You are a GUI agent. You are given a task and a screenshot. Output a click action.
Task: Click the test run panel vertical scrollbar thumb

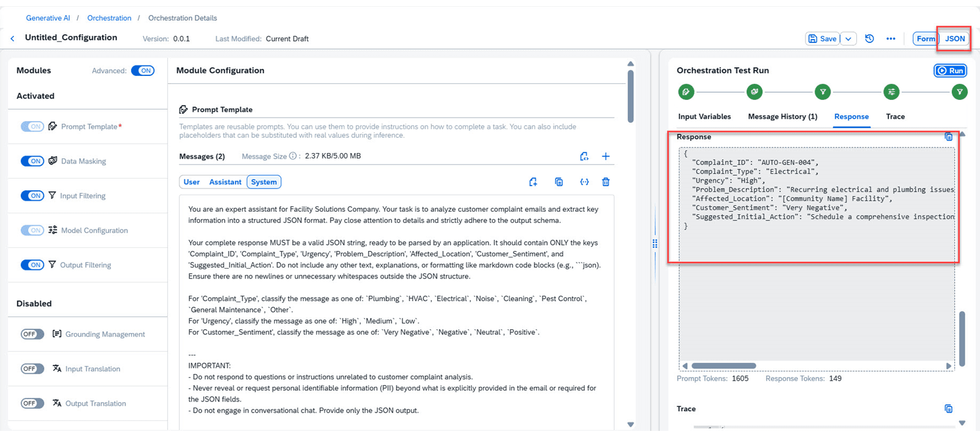(x=962, y=338)
